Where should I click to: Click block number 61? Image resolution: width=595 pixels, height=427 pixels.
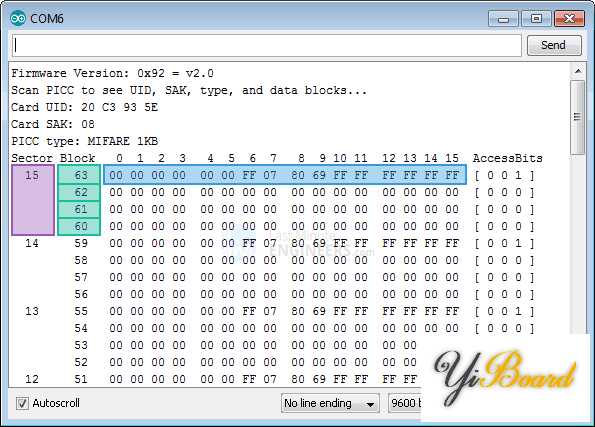pos(81,209)
